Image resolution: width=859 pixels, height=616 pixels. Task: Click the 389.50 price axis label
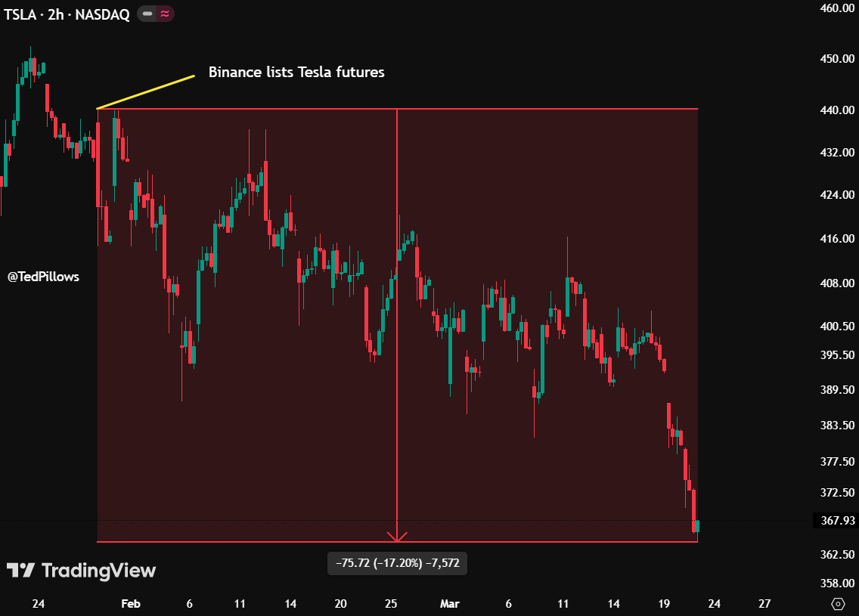(837, 390)
